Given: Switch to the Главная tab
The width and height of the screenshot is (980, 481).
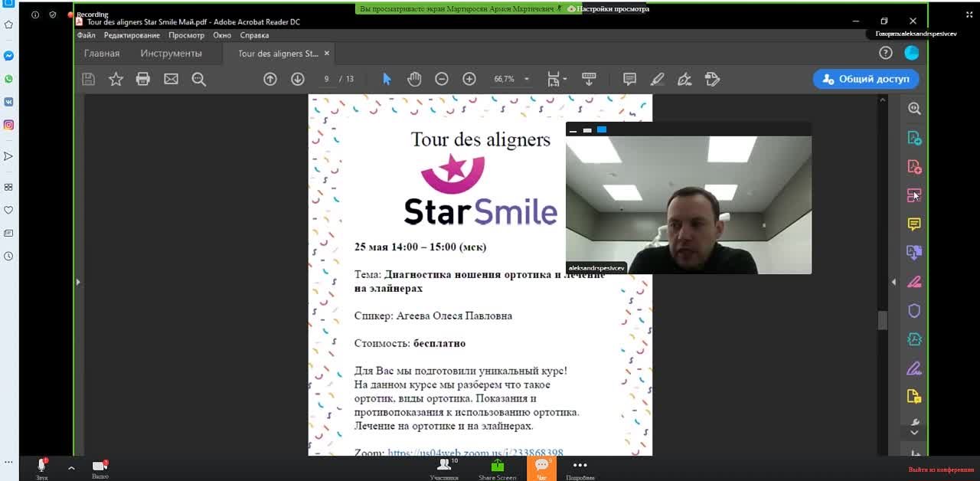Looking at the screenshot, I should [102, 54].
